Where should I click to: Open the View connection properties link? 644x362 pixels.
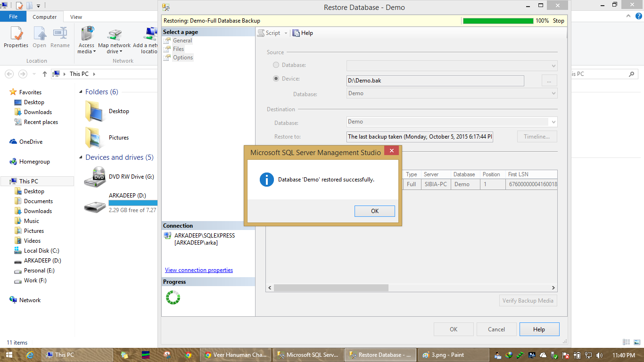pyautogui.click(x=199, y=270)
